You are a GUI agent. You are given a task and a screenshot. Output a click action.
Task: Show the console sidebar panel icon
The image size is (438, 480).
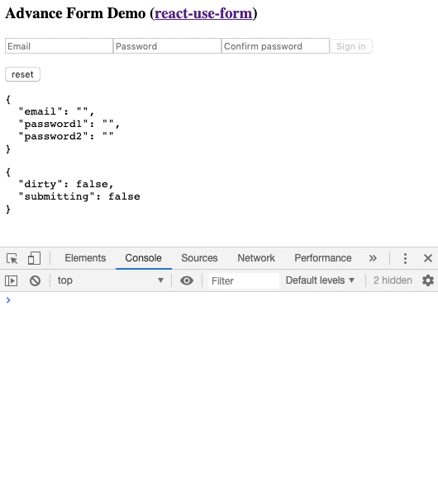pyautogui.click(x=11, y=281)
